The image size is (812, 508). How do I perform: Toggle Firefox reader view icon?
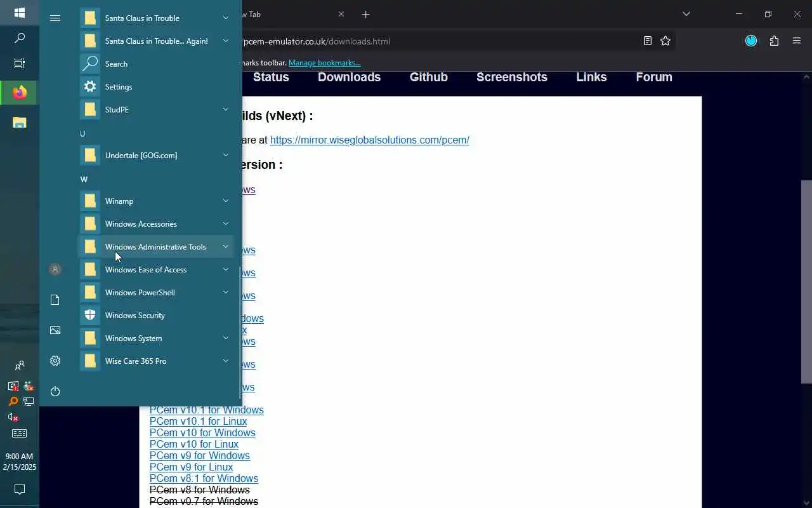(x=647, y=41)
